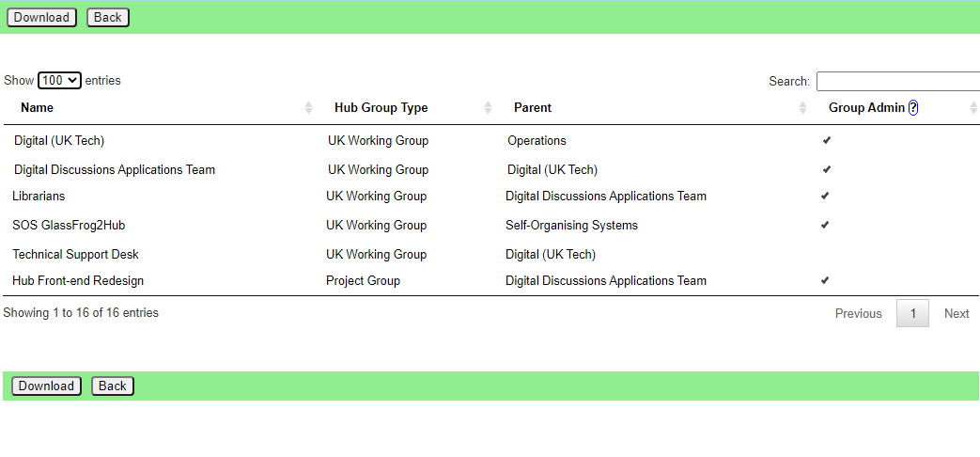Sort by the Parent column arrows
The width and height of the screenshot is (980, 457).
(803, 107)
